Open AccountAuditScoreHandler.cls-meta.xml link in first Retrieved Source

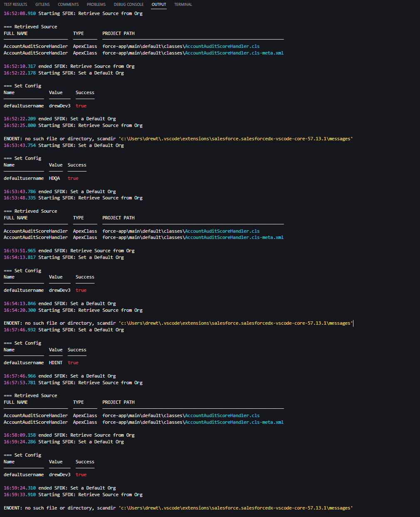click(234, 53)
